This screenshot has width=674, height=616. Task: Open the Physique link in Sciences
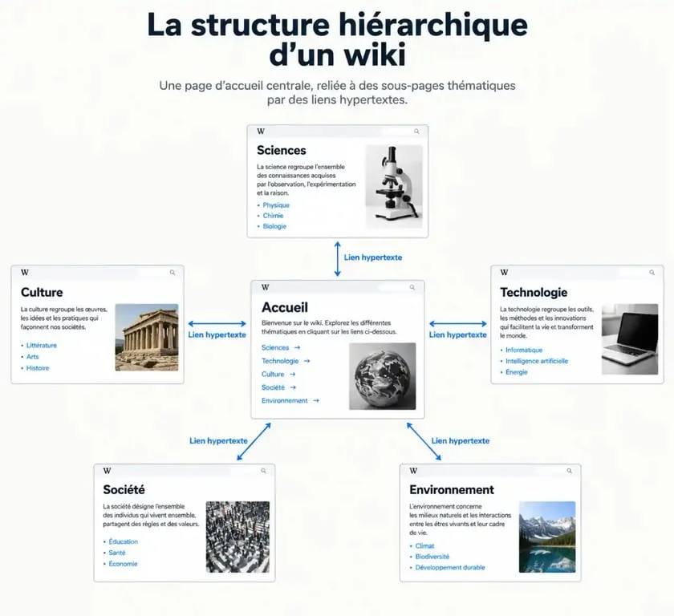(276, 205)
